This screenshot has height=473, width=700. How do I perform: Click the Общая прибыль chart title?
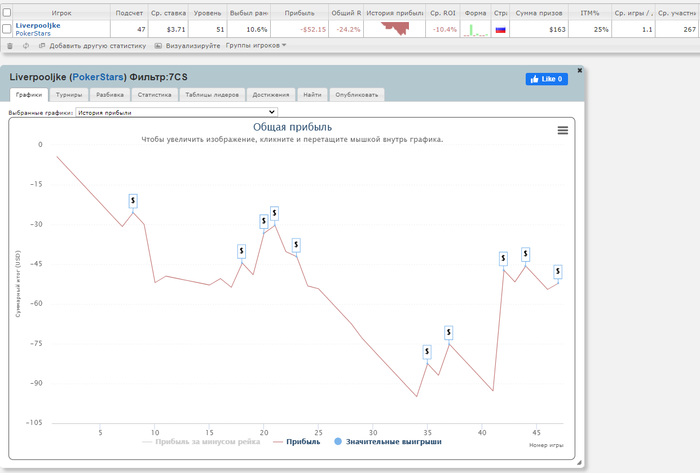pos(292,127)
